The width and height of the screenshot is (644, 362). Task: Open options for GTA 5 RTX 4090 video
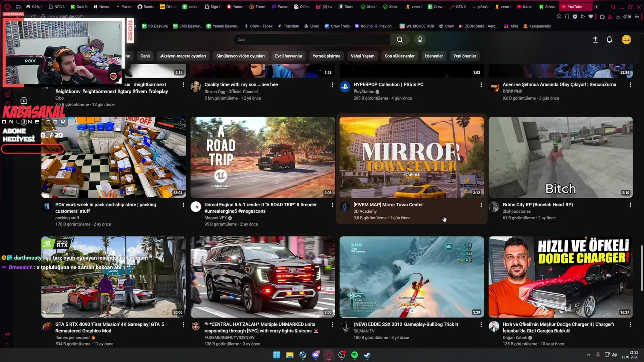[183, 325]
